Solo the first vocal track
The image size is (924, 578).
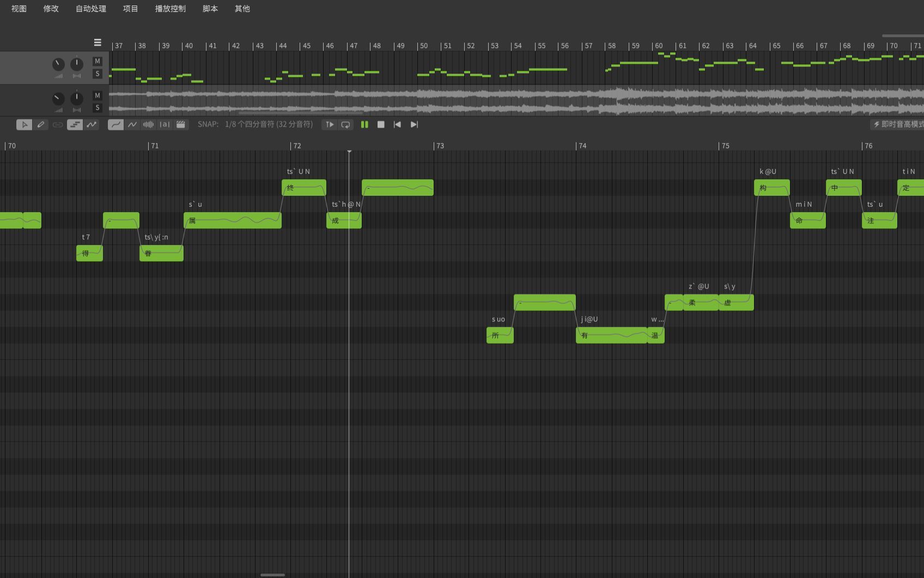(x=98, y=74)
